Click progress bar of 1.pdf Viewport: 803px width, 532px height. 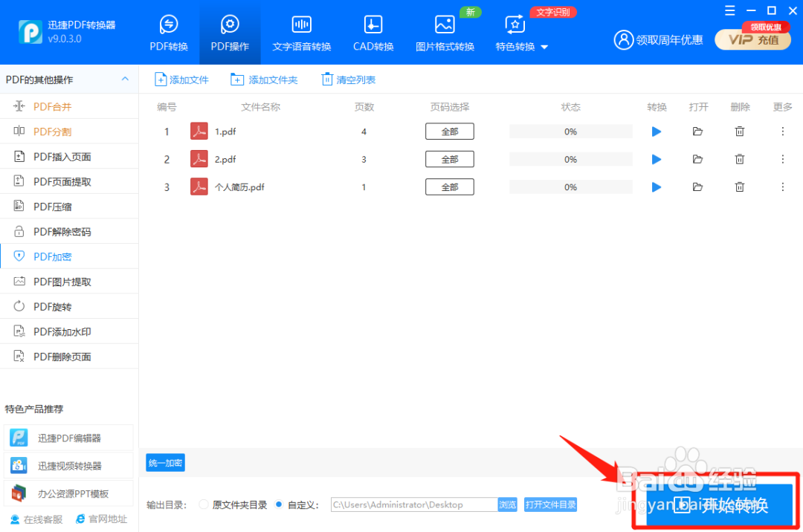click(570, 132)
